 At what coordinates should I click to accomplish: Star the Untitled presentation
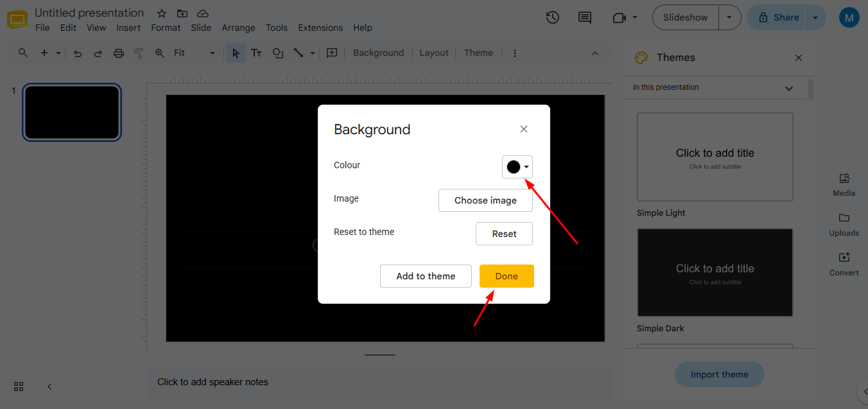click(162, 13)
